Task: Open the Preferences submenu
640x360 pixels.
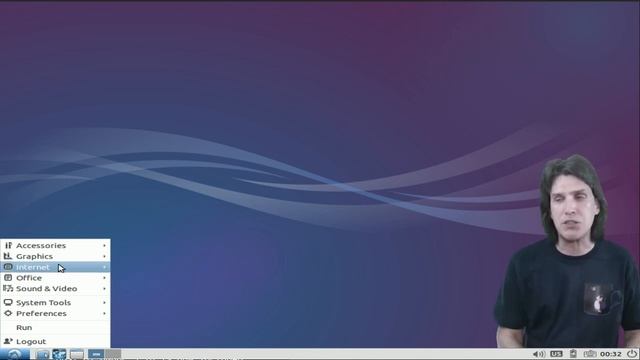Action: (55, 313)
